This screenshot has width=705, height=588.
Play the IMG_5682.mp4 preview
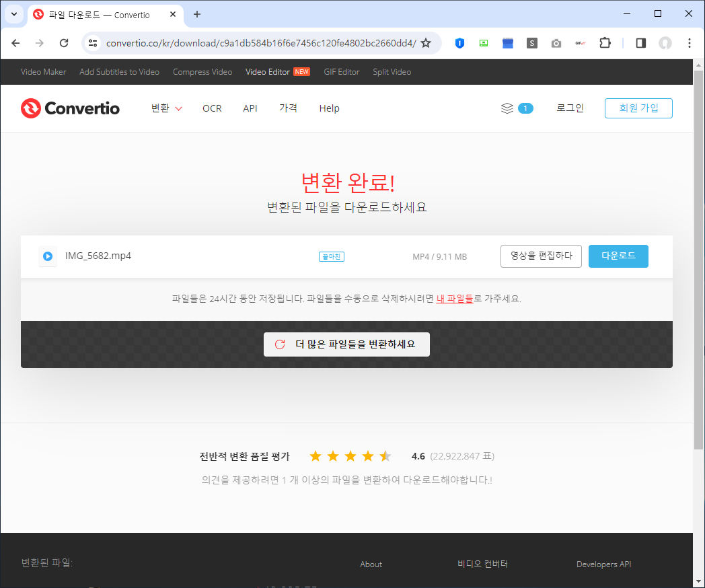point(47,256)
